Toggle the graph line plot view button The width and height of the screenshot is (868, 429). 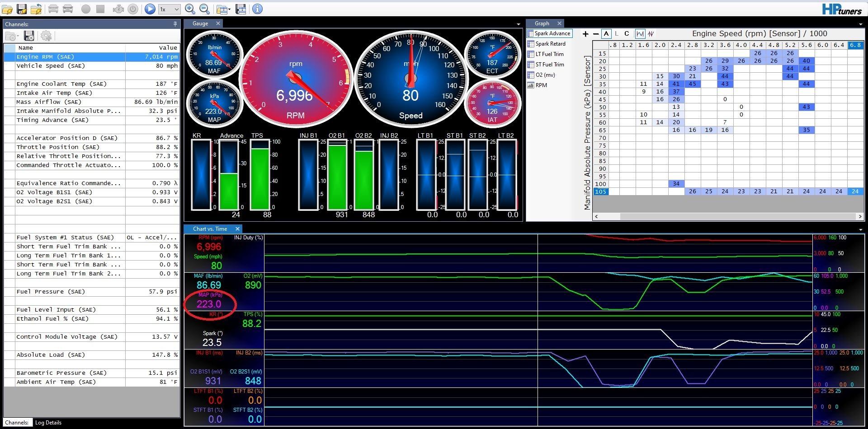(640, 34)
